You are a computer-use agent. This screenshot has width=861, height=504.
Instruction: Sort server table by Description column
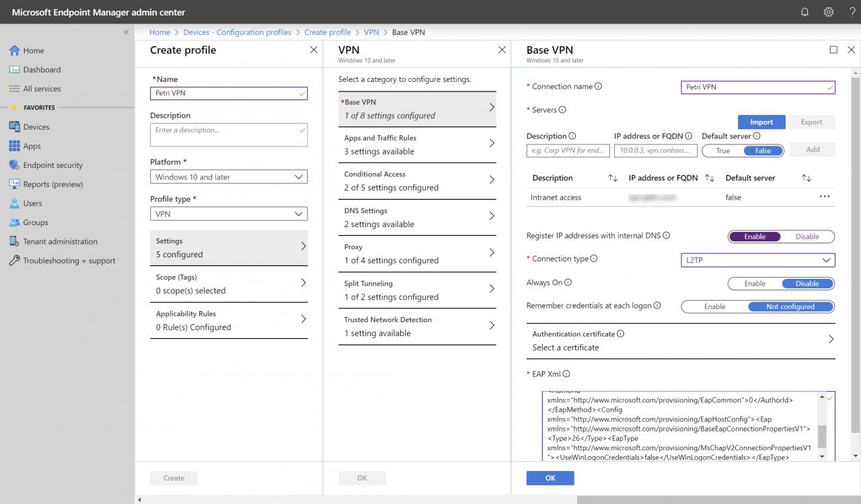coord(613,178)
